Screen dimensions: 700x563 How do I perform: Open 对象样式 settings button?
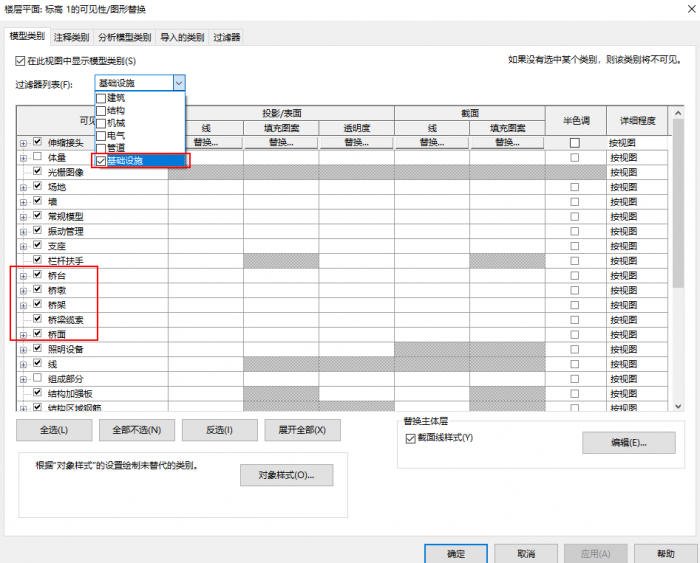286,475
